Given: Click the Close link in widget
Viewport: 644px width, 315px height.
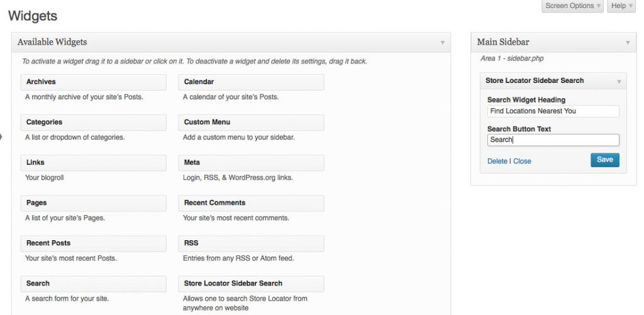Looking at the screenshot, I should click(x=522, y=162).
